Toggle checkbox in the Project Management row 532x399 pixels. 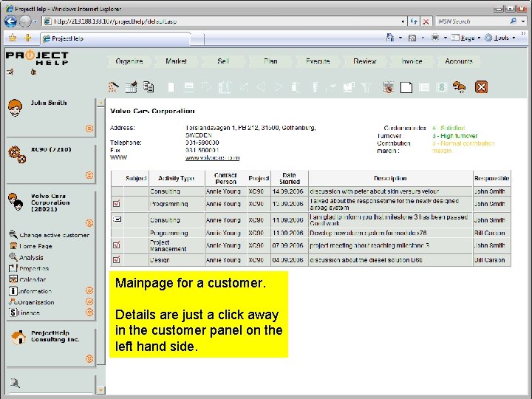coord(117,245)
